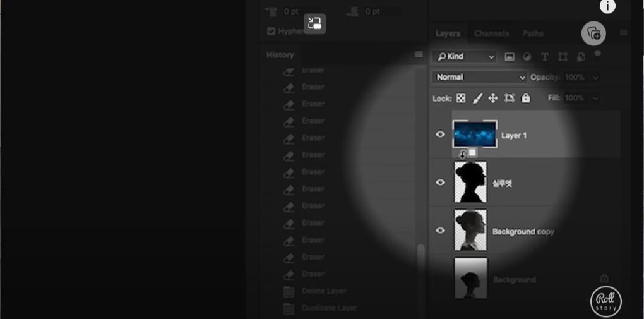Open the Layers panel menu icon
This screenshot has height=319, width=644.
623,33
